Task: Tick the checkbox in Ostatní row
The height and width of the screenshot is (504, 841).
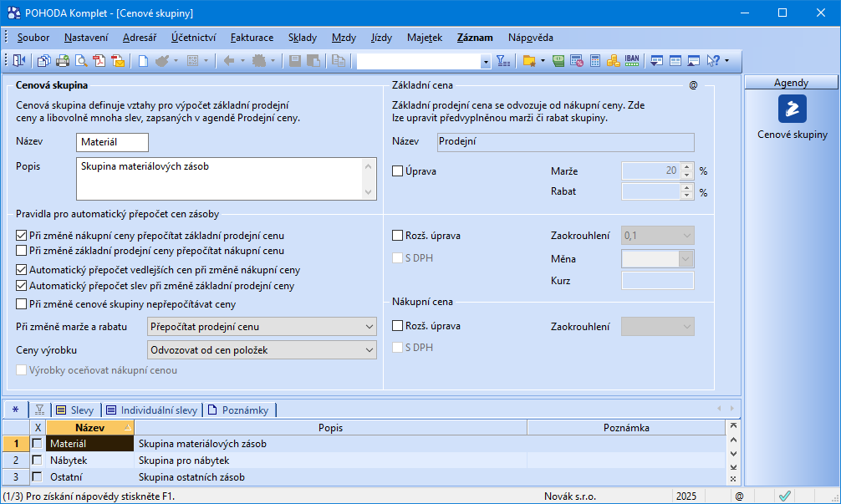Action: pos(37,476)
